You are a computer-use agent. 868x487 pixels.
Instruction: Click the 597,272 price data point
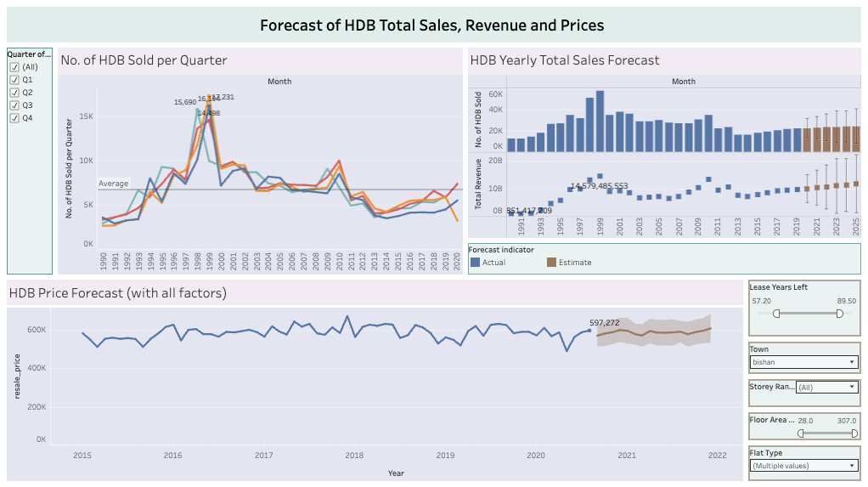pyautogui.click(x=589, y=331)
